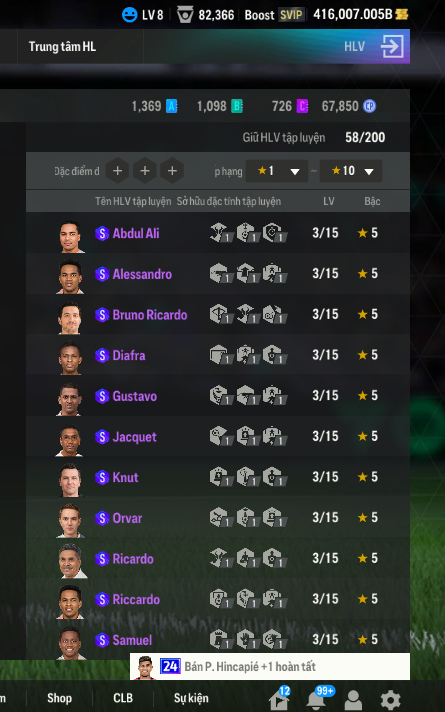Image resolution: width=445 pixels, height=712 pixels.
Task: Sort by the LV column header
Action: pyautogui.click(x=329, y=201)
